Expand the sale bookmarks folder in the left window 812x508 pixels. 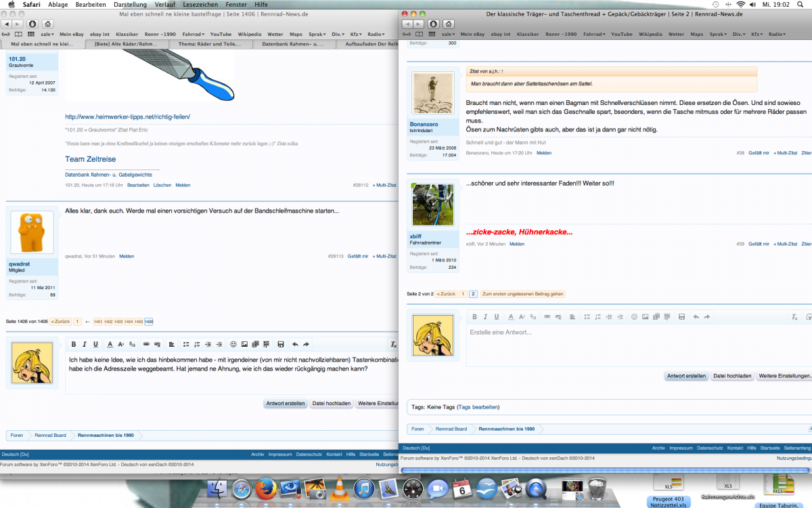tap(48, 34)
